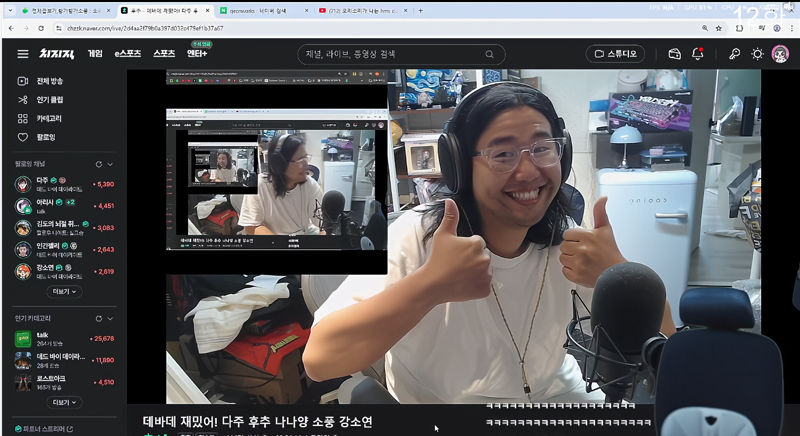The image size is (800, 436).
Task: Refresh the 팔로잉 채널 list
Action: click(98, 164)
